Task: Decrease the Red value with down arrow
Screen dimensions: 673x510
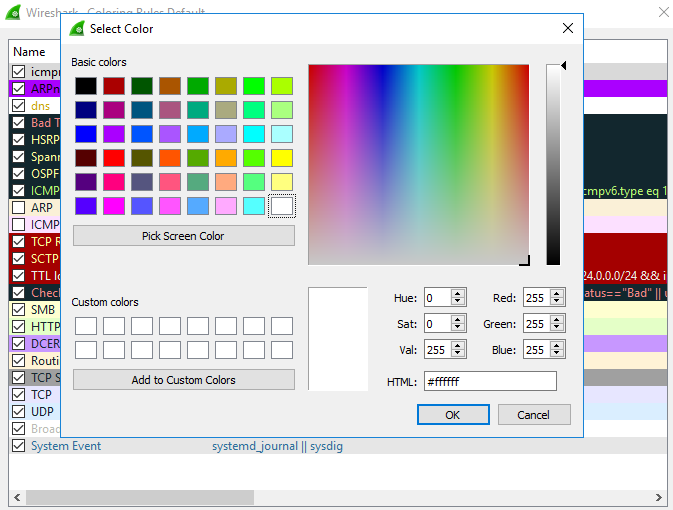Action: pos(557,302)
